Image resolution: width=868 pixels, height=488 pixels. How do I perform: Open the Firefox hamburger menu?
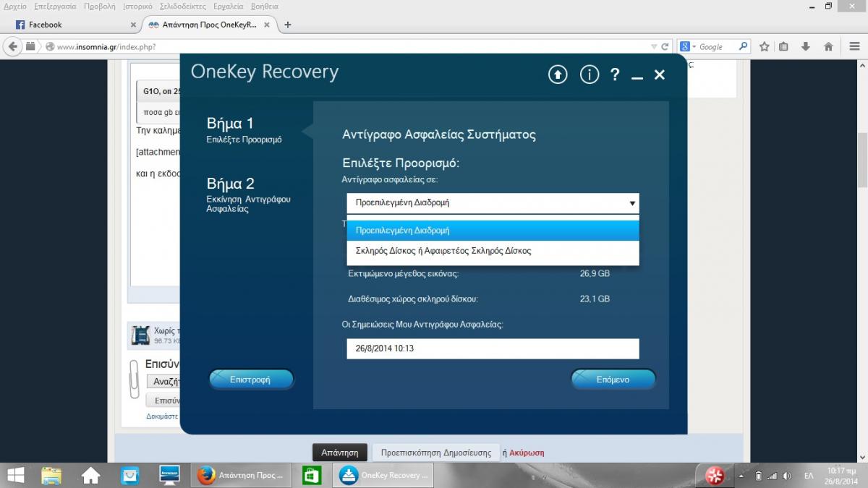pyautogui.click(x=855, y=46)
